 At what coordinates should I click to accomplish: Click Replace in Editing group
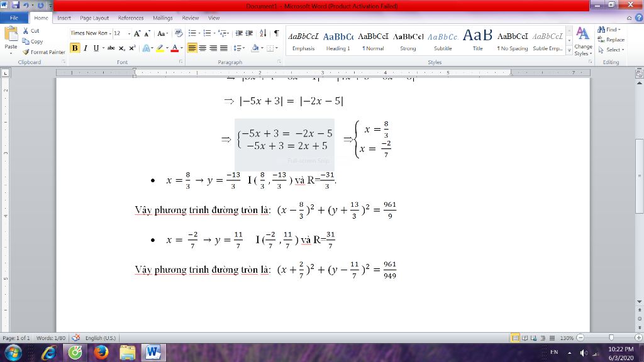pyautogui.click(x=611, y=40)
